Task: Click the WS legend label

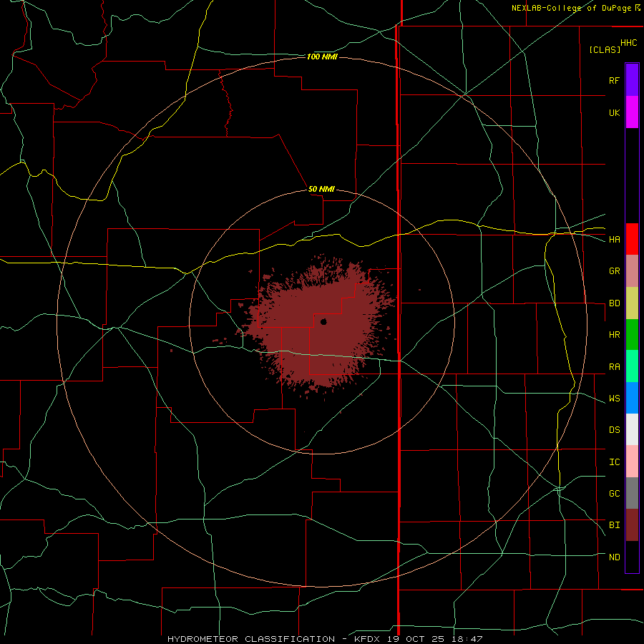Action: pos(614,399)
